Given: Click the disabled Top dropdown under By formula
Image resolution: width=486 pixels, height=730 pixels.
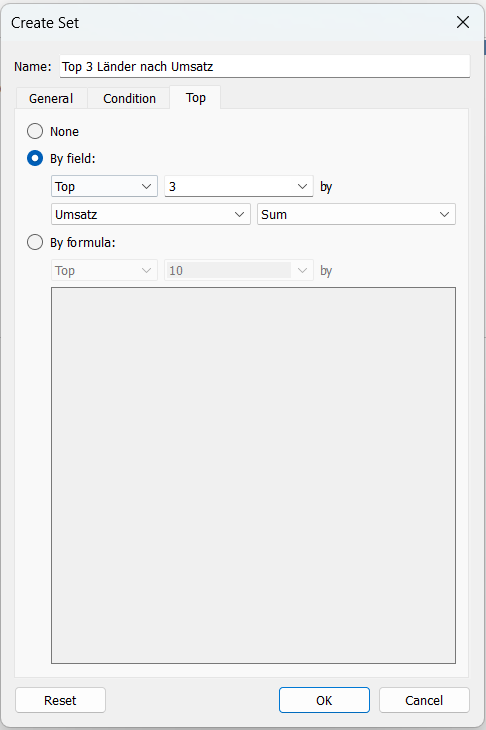Looking at the screenshot, I should click(104, 270).
